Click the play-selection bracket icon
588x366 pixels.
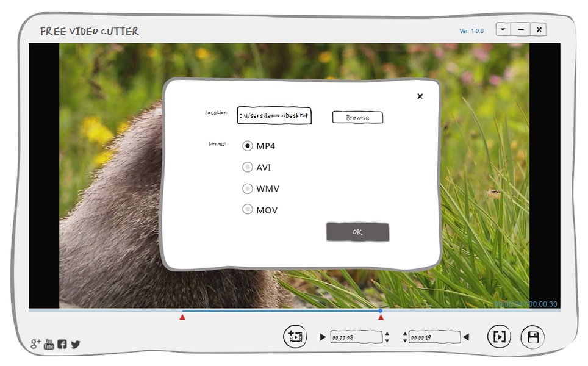(499, 336)
